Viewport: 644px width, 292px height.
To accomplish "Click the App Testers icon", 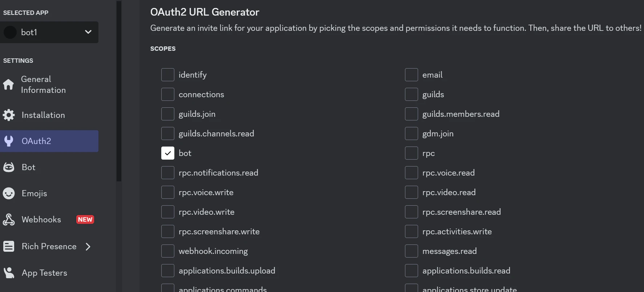I will (x=9, y=273).
